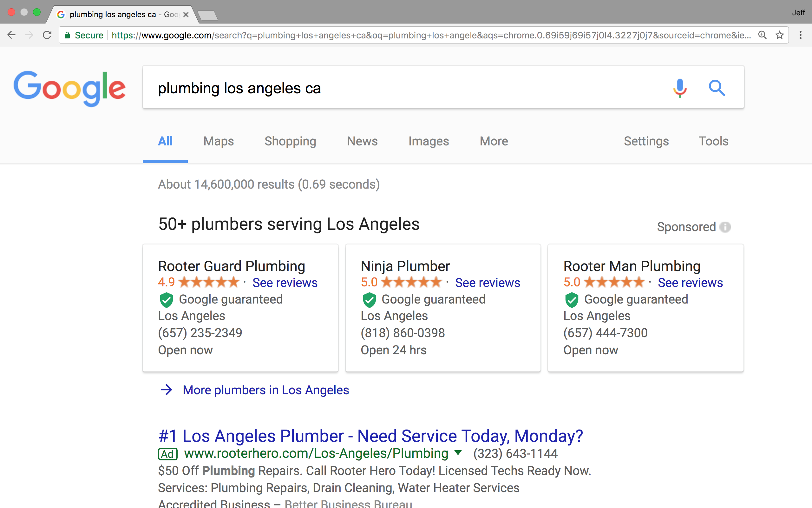812x508 pixels.
Task: Open More plumbers in Los Angeles link
Action: [266, 390]
